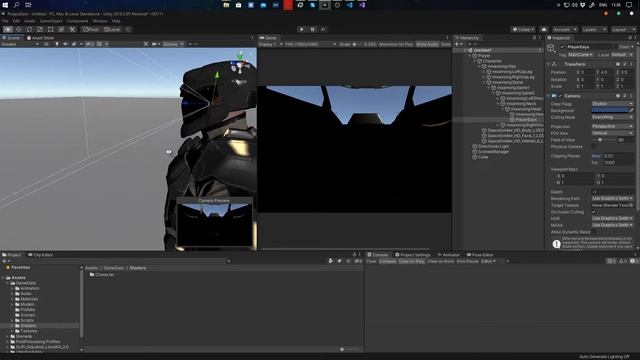Toggle Maximize On Play
This screenshot has height=360, width=640.
tap(396, 44)
